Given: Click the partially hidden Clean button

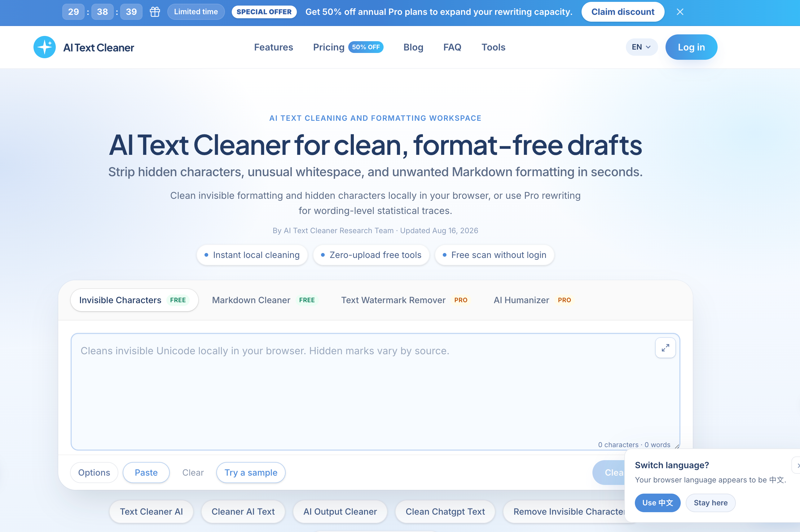Looking at the screenshot, I should 609,472.
